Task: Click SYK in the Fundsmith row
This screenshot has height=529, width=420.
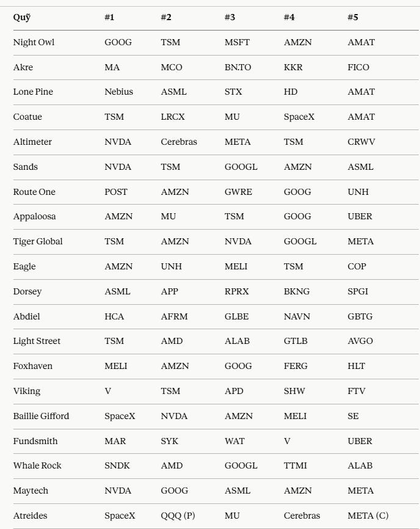Action: click(170, 441)
